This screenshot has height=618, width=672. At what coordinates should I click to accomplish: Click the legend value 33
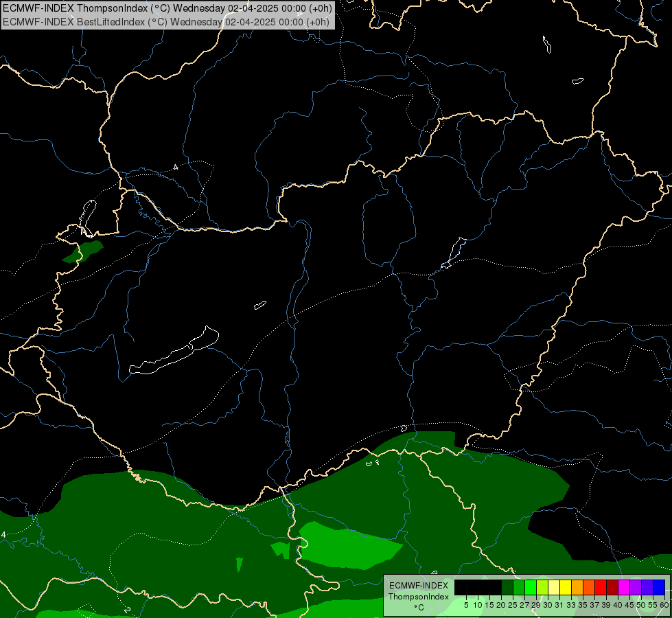point(571,605)
